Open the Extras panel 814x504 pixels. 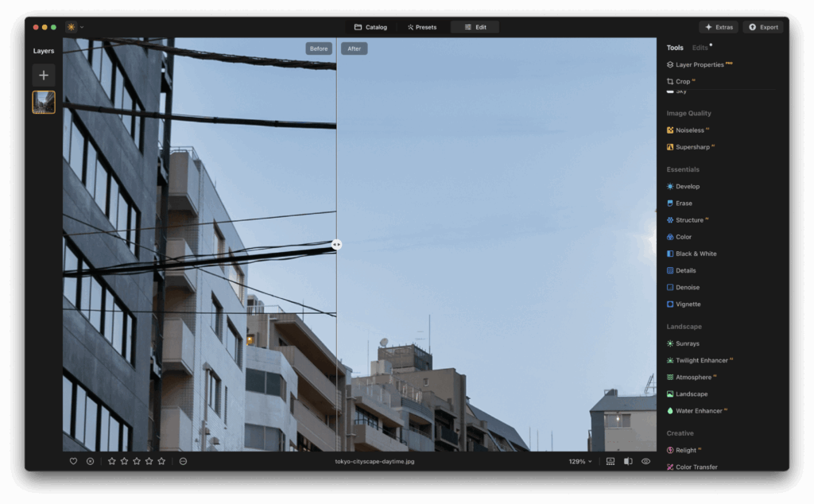(x=718, y=26)
